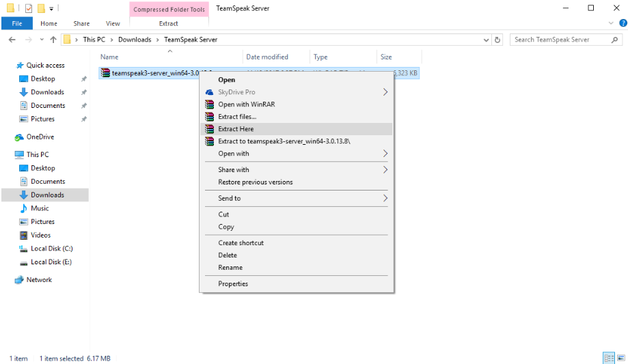The image size is (628, 364).
Task: Open Help via the question mark icon
Action: [x=623, y=23]
